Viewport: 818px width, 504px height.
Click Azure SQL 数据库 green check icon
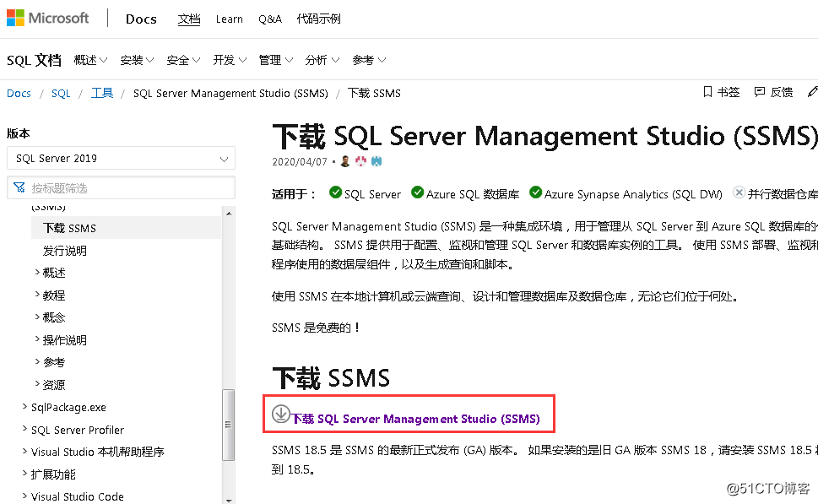(x=417, y=192)
